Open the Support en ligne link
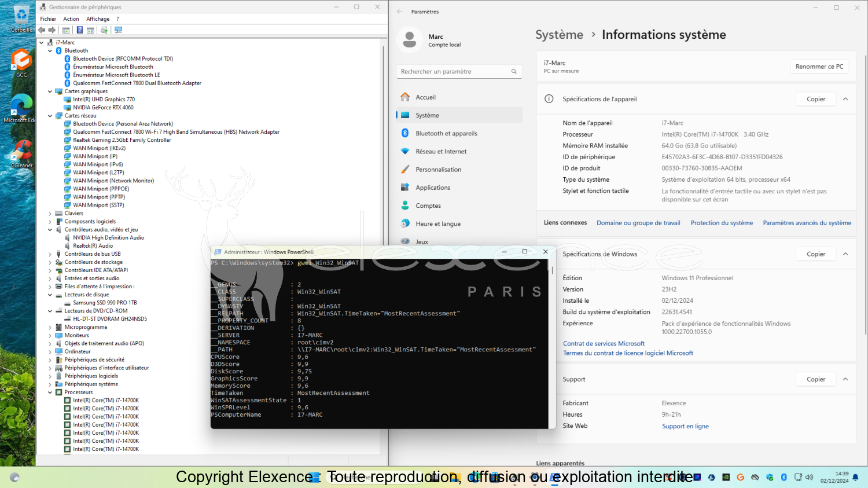This screenshot has width=868, height=488. coord(685,426)
